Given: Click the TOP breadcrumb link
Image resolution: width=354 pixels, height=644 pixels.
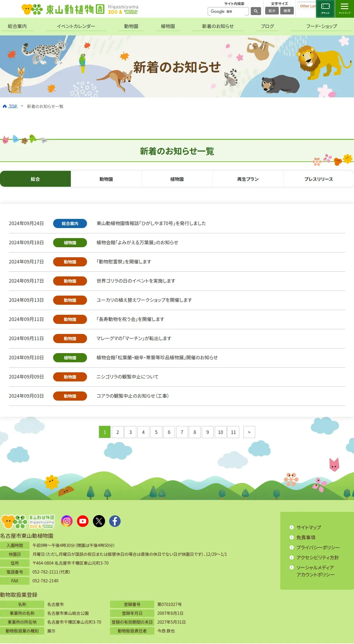Looking at the screenshot, I should [x=13, y=106].
